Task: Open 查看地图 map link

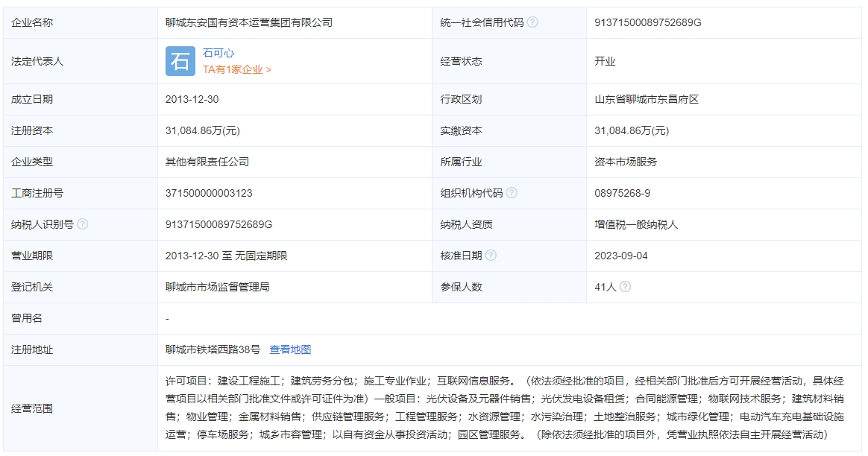Action: click(x=290, y=349)
